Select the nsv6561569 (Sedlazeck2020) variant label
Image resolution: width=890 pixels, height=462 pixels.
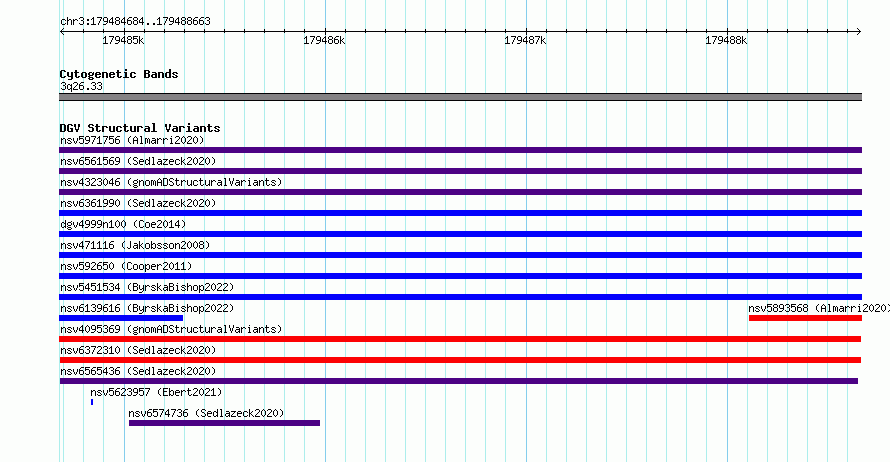[138, 161]
